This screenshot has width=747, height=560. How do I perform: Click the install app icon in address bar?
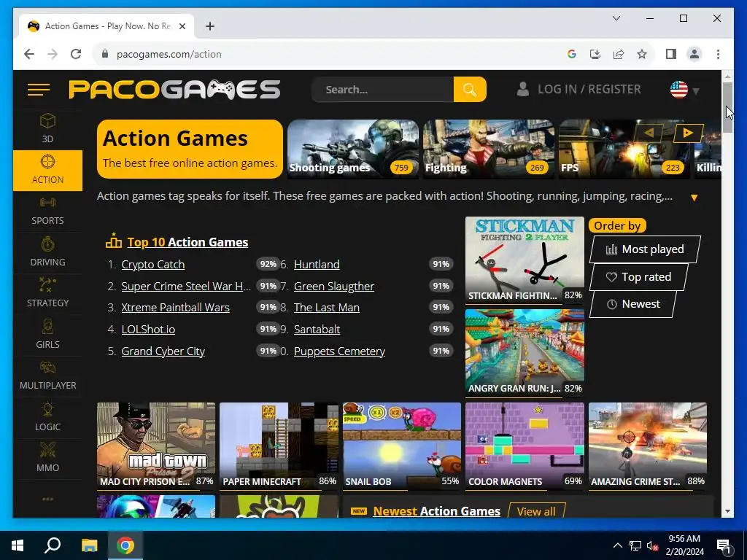595,54
